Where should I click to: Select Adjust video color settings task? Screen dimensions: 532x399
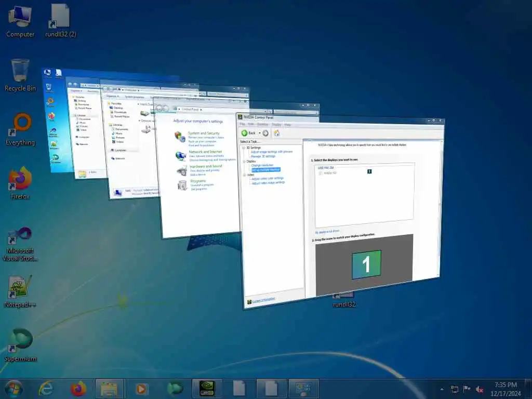(x=268, y=179)
